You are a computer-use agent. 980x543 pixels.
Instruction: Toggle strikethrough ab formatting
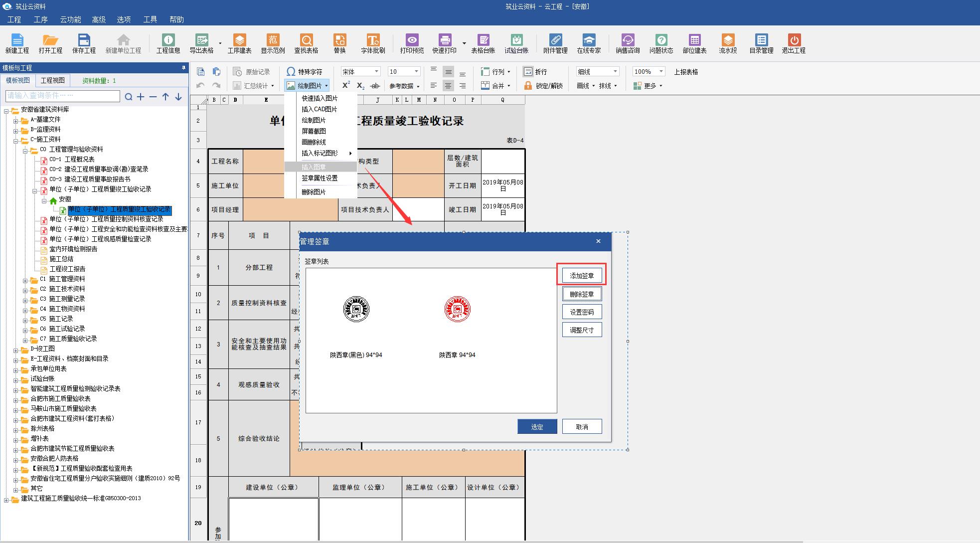click(375, 86)
